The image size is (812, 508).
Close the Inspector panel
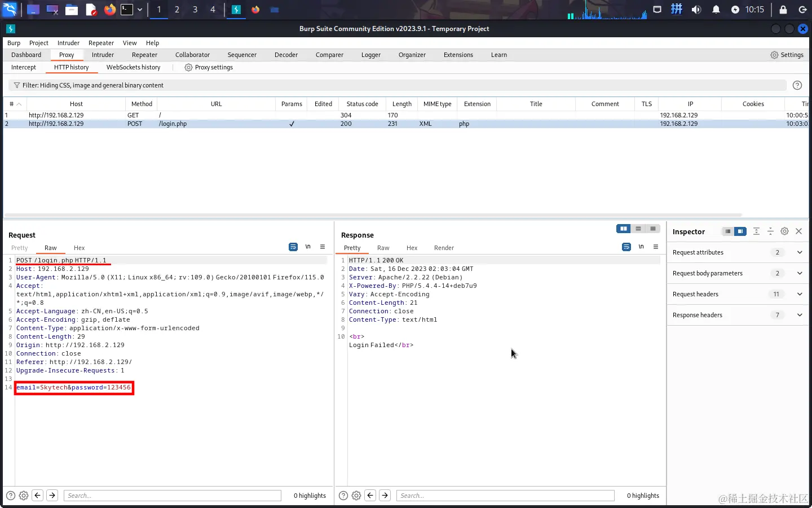(798, 231)
